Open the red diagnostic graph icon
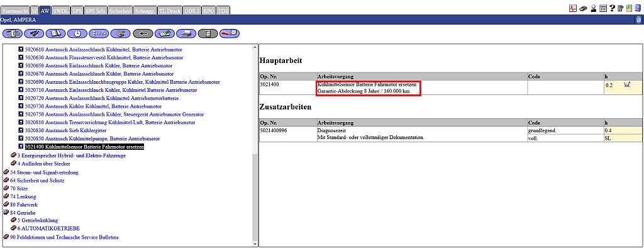Viewport: 644px width, 248px height. [573, 8]
